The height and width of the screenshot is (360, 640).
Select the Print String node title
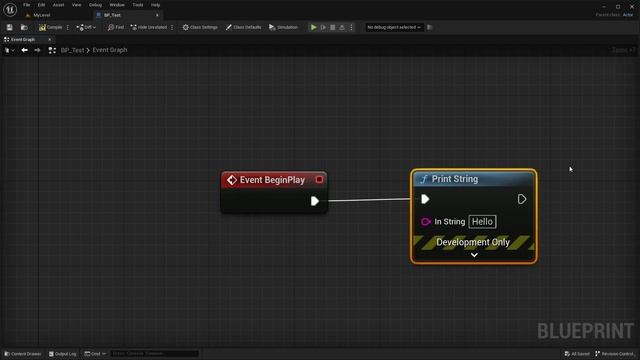click(x=455, y=179)
